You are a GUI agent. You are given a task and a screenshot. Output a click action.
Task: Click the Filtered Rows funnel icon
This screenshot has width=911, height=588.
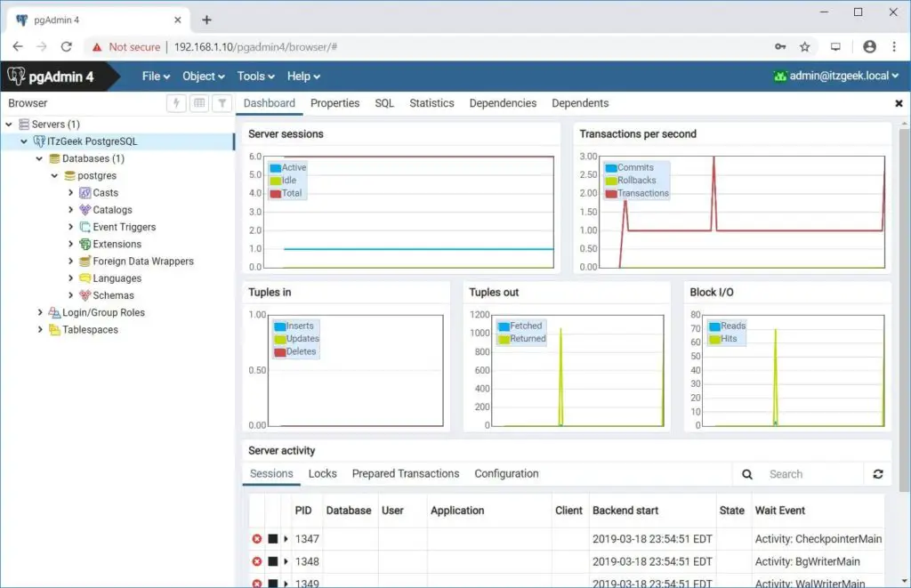click(x=222, y=103)
